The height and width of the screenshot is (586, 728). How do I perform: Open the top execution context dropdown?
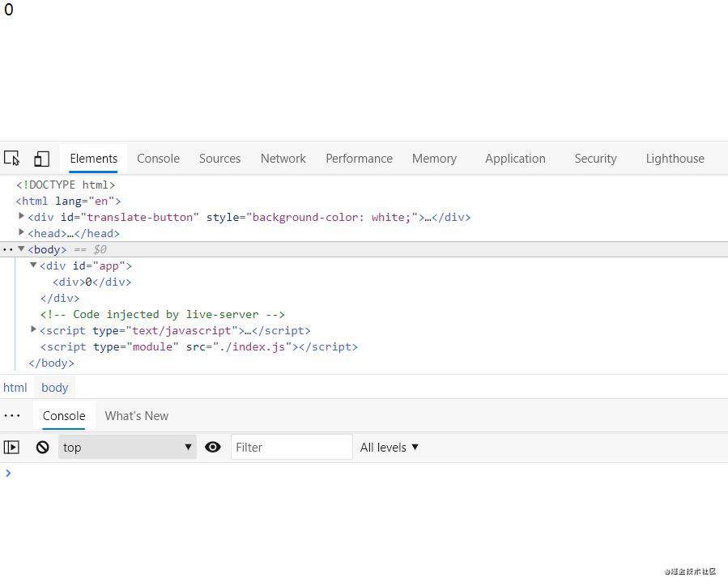tap(127, 448)
